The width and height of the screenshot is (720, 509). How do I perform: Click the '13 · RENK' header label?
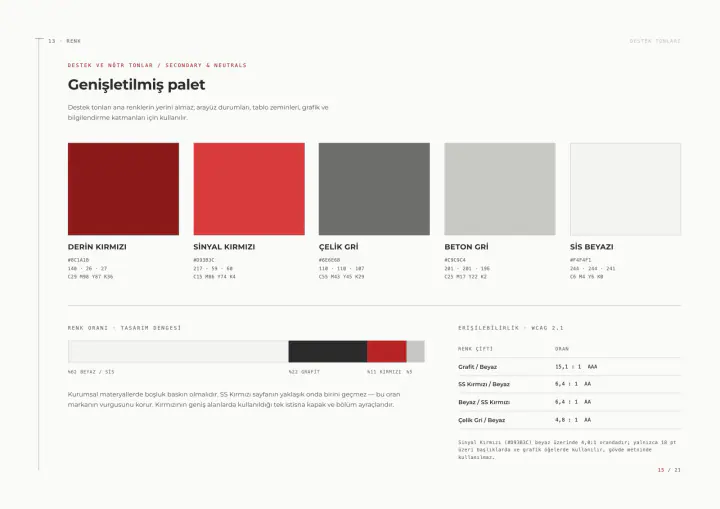tap(64, 41)
